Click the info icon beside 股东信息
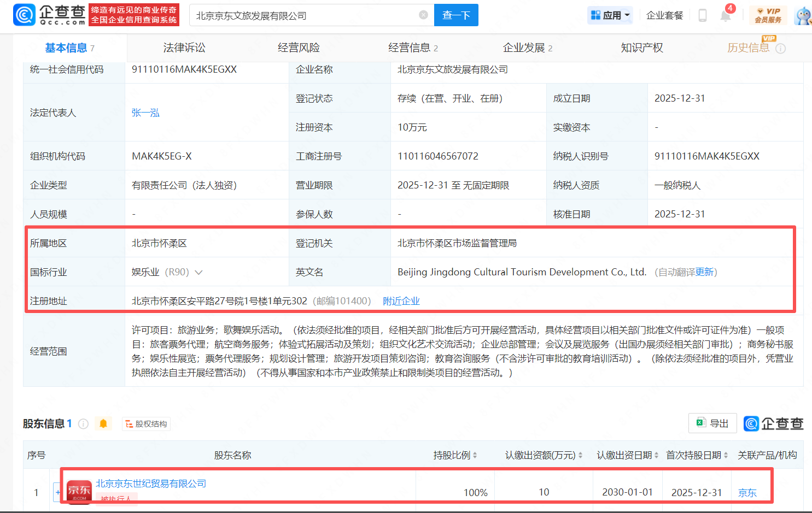This screenshot has width=812, height=513. tap(84, 424)
